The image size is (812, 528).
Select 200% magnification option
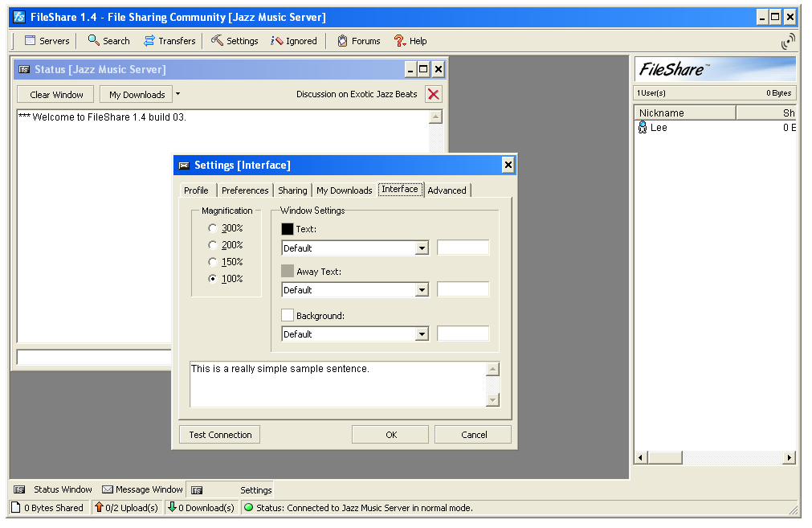(x=212, y=245)
